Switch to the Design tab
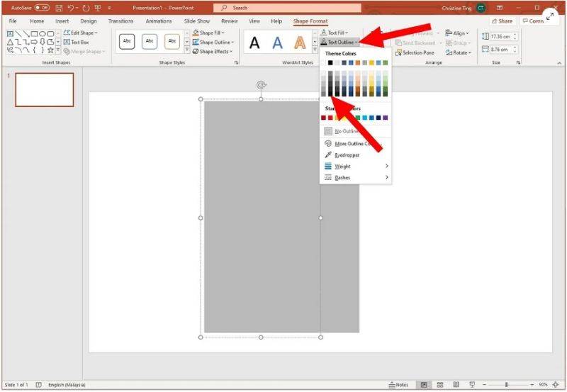 tap(89, 21)
